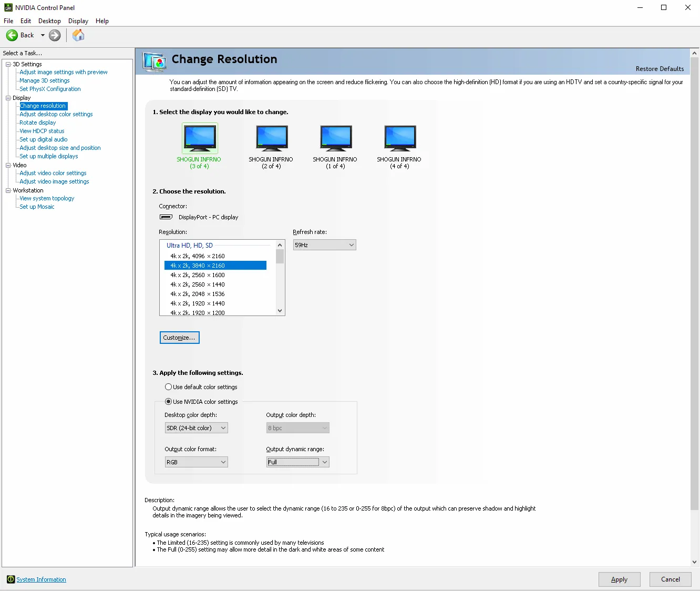Click the Apply button
The image size is (700, 591).
619,579
